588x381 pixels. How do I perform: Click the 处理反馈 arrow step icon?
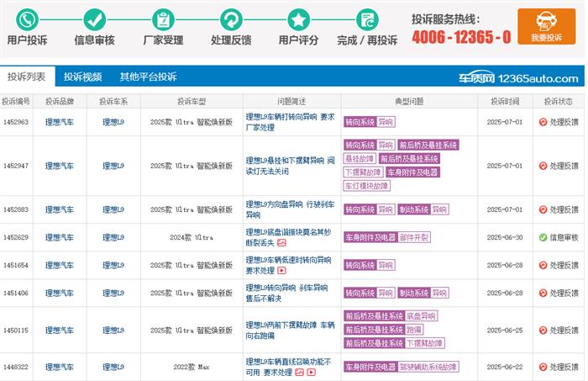(x=231, y=20)
